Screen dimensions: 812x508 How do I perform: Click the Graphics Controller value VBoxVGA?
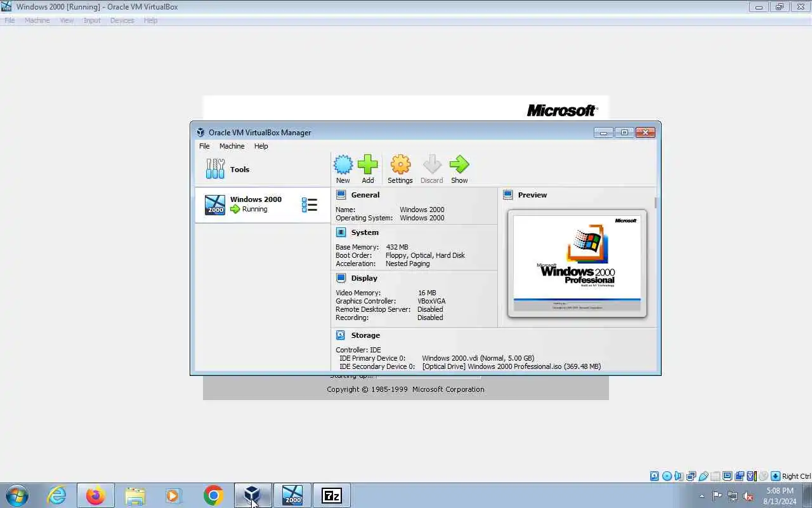(431, 301)
